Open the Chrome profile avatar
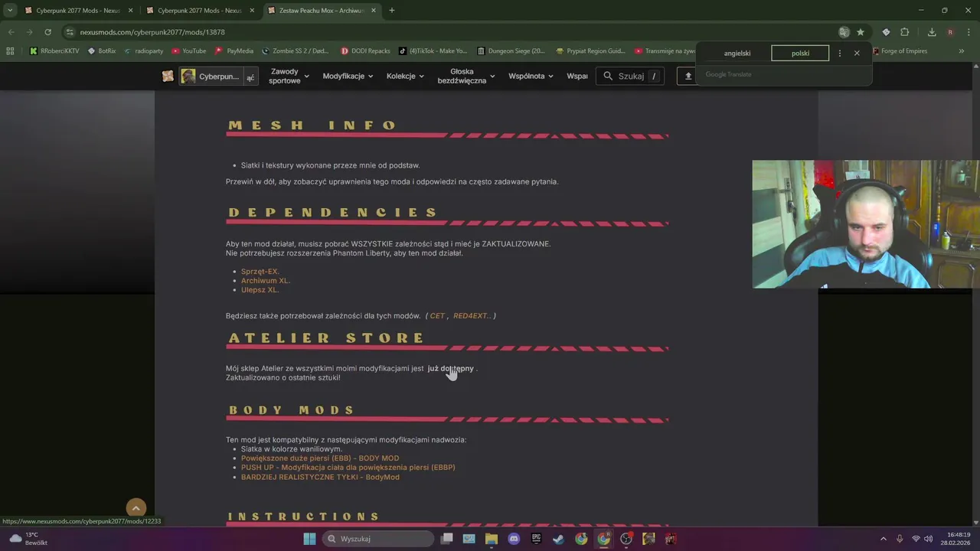This screenshot has width=980, height=551. tap(950, 32)
